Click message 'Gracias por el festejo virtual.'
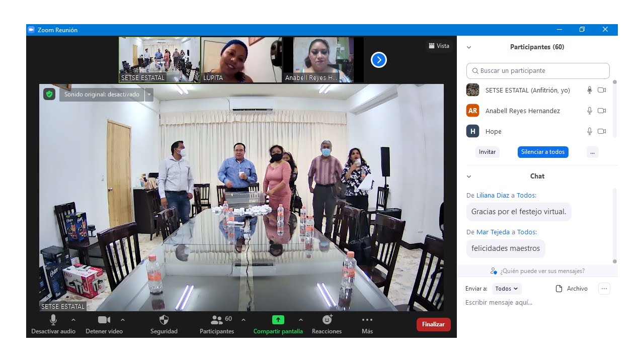 519,212
